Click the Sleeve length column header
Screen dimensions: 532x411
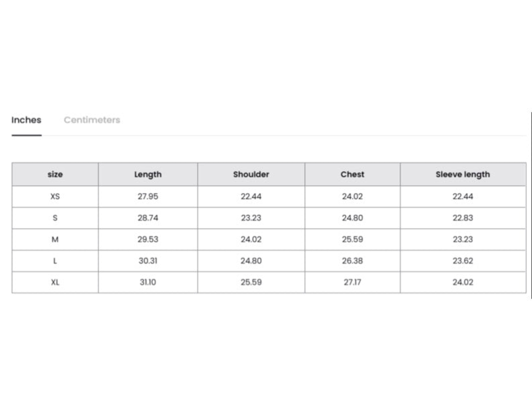(463, 174)
